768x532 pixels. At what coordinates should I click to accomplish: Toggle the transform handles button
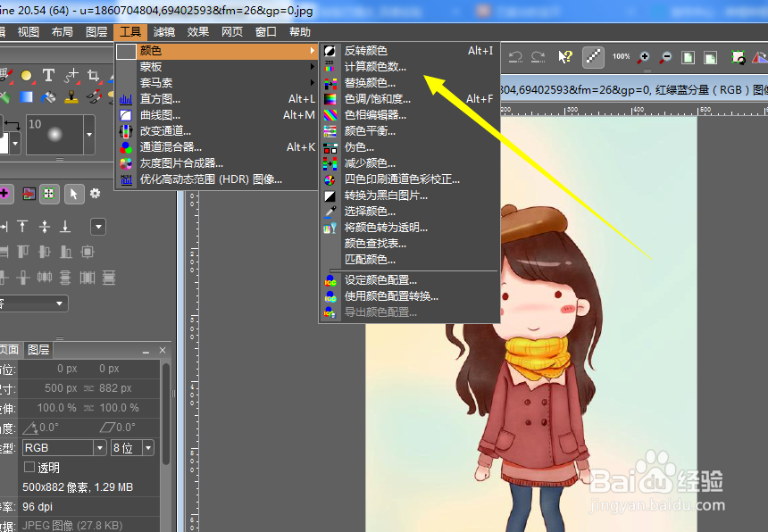pos(48,194)
